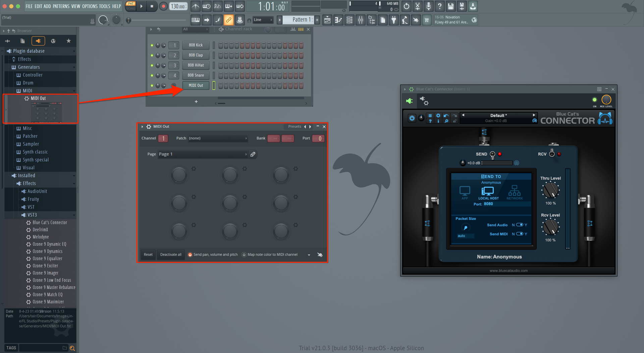Image resolution: width=644 pixels, height=353 pixels.
Task: Click the Blue Cat Connector zoom magnifier icon
Action: [x=446, y=121]
